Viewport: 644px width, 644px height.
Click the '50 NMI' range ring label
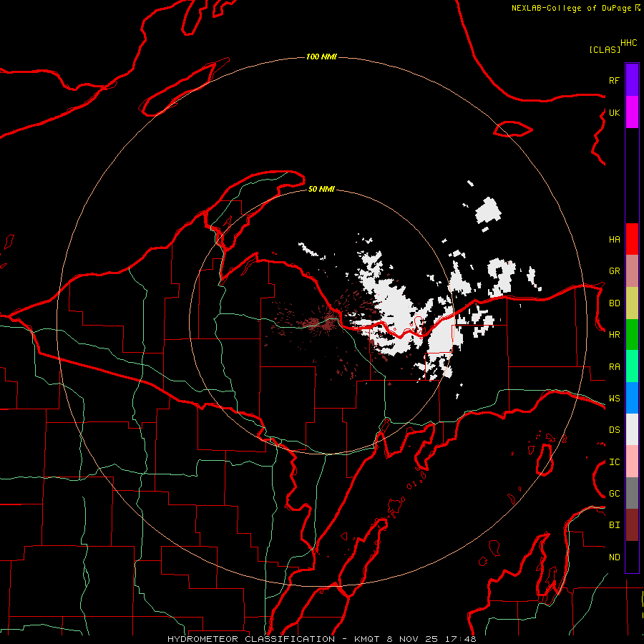tap(321, 190)
